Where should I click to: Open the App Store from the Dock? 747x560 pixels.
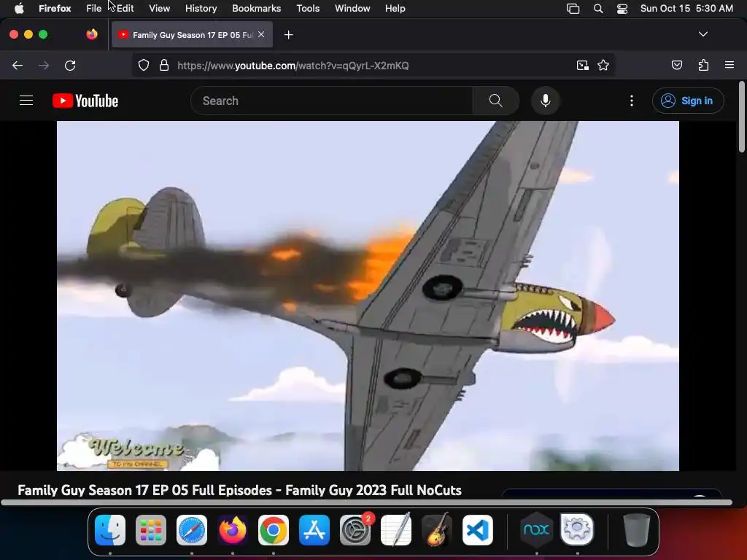pos(314,530)
